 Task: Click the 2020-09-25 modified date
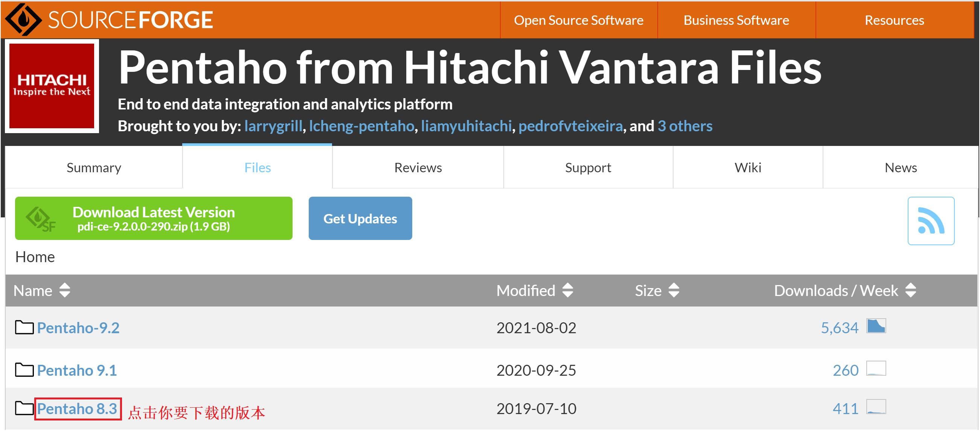pyautogui.click(x=536, y=370)
